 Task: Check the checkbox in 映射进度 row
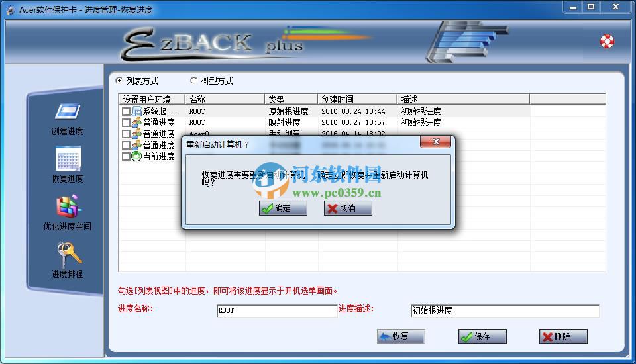point(126,122)
